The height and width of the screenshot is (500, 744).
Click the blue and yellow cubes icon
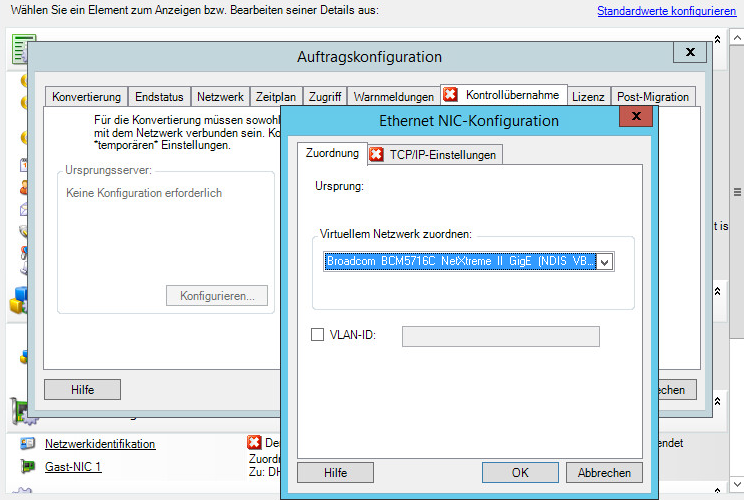point(17,301)
